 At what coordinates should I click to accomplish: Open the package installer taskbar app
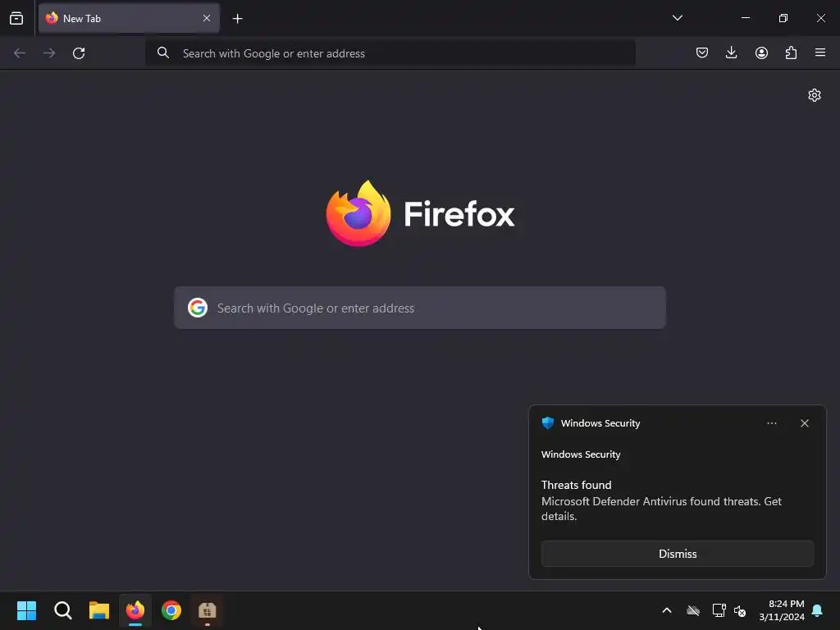pyautogui.click(x=208, y=610)
